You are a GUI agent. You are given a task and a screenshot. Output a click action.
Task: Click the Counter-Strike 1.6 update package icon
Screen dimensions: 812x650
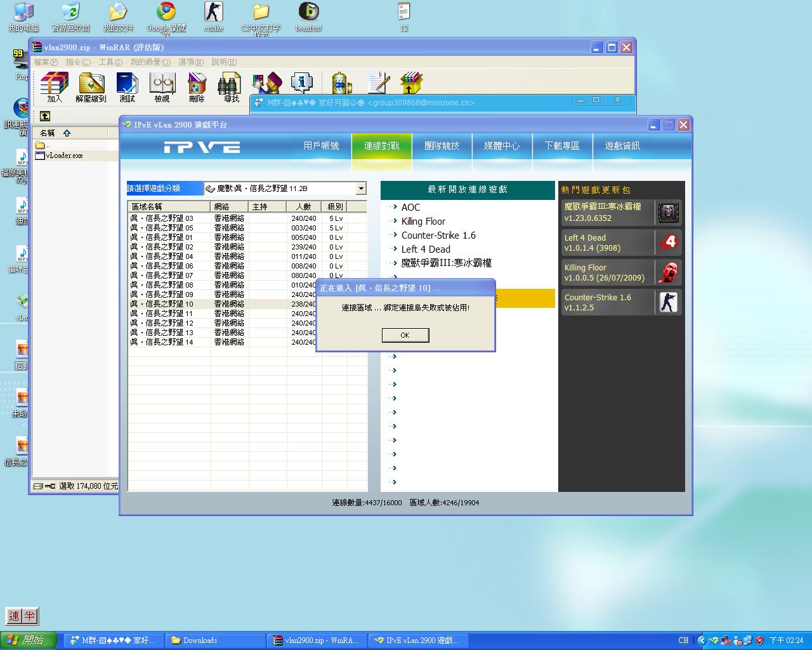[668, 302]
